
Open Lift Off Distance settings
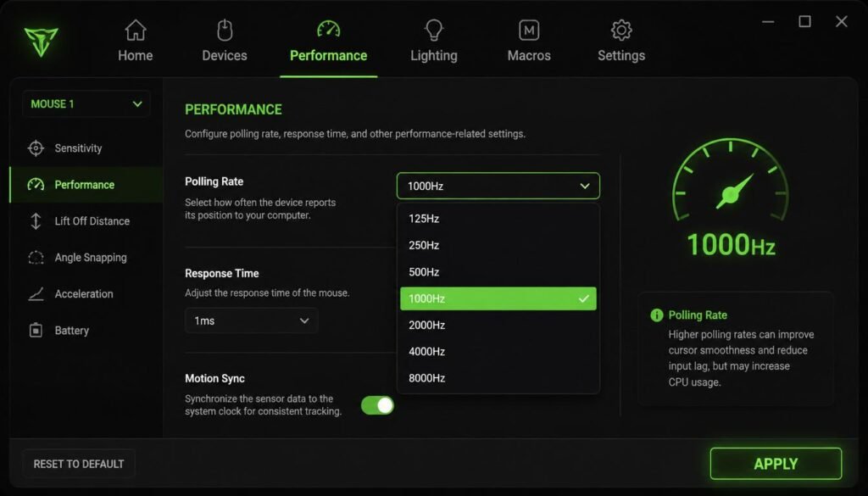86,221
